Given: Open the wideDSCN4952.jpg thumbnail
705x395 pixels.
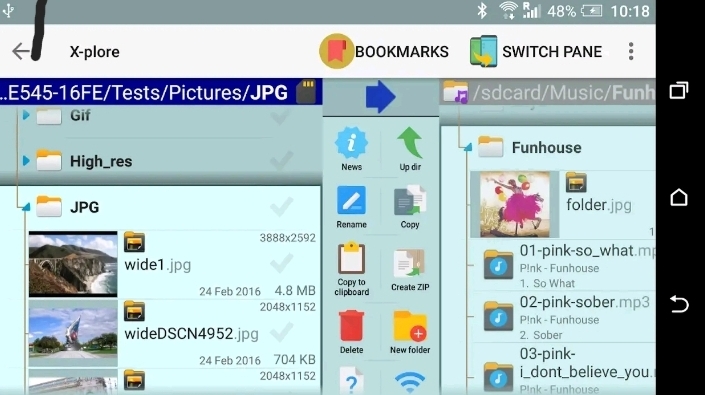Looking at the screenshot, I should [x=73, y=333].
